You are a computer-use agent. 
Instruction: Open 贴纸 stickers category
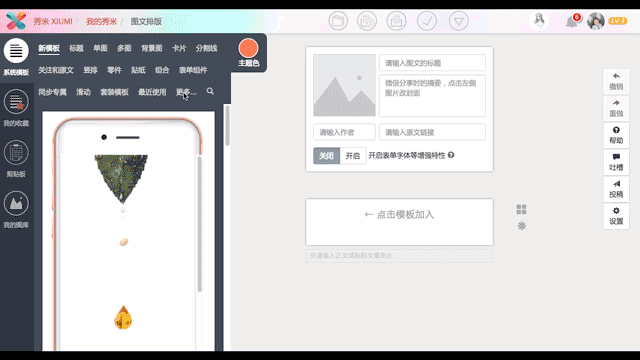tap(138, 70)
